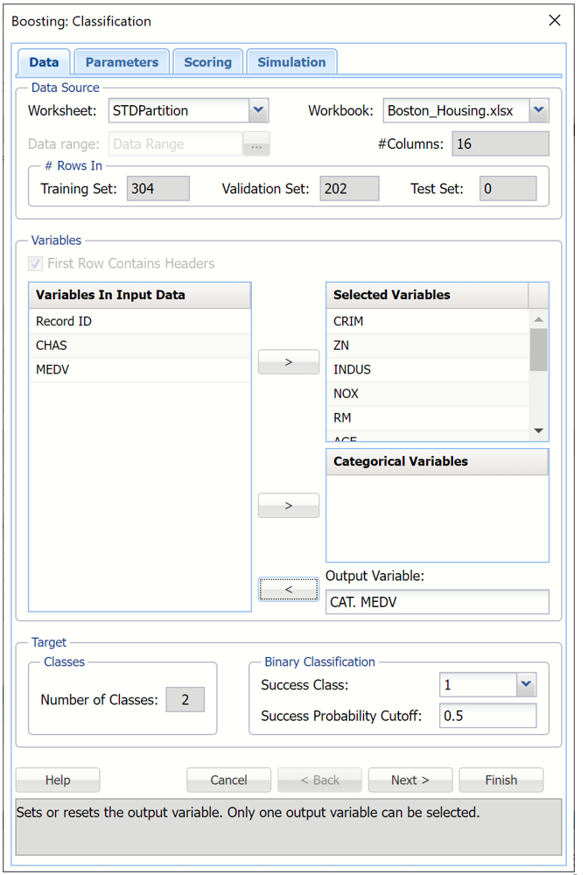The height and width of the screenshot is (875, 588).
Task: Click the Success Probability Cutoff field
Action: pos(487,716)
